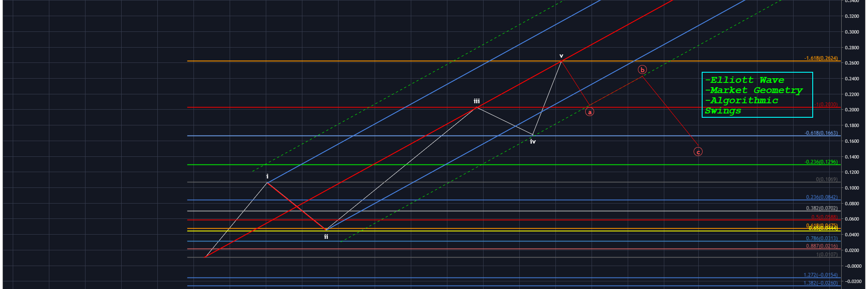This screenshot has height=289, width=868.
Task: Select the red projection line from v to a
Action: click(x=575, y=83)
